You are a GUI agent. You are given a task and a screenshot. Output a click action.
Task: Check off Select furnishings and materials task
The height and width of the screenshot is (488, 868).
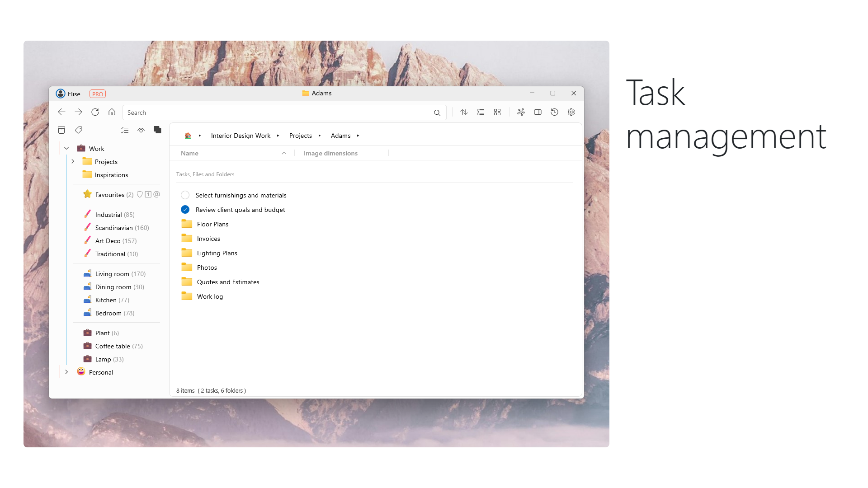[x=185, y=195]
